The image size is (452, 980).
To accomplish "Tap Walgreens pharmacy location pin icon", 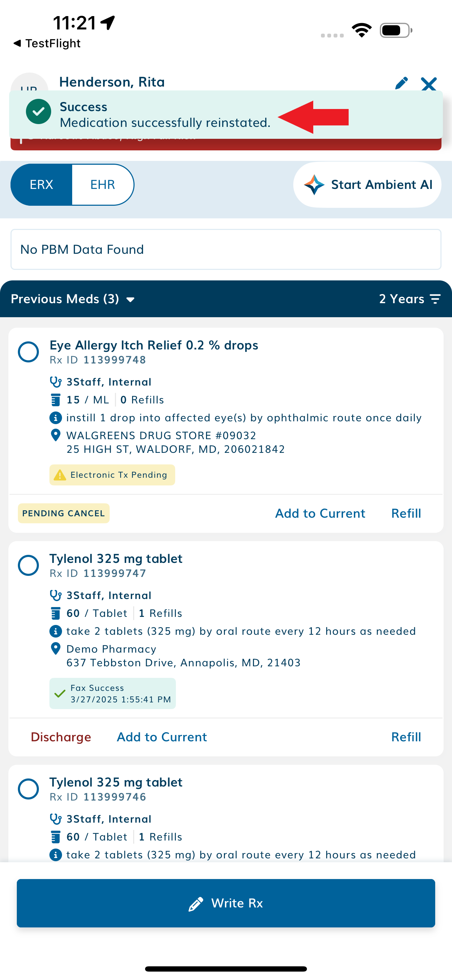I will 56,435.
